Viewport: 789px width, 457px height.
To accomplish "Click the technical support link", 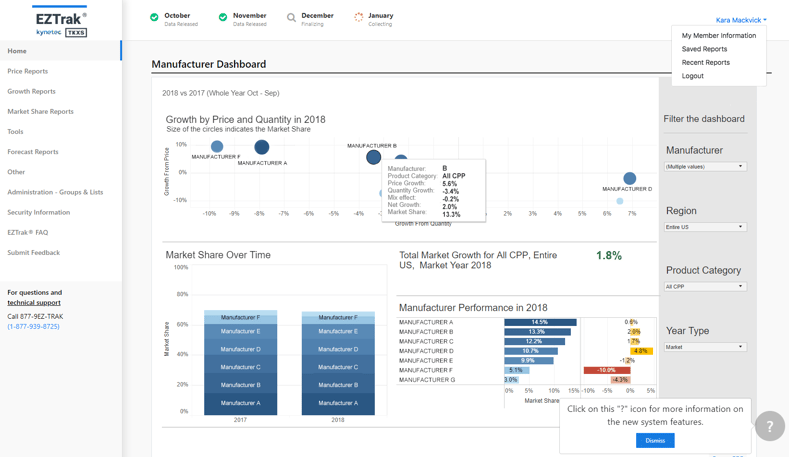I will (34, 302).
